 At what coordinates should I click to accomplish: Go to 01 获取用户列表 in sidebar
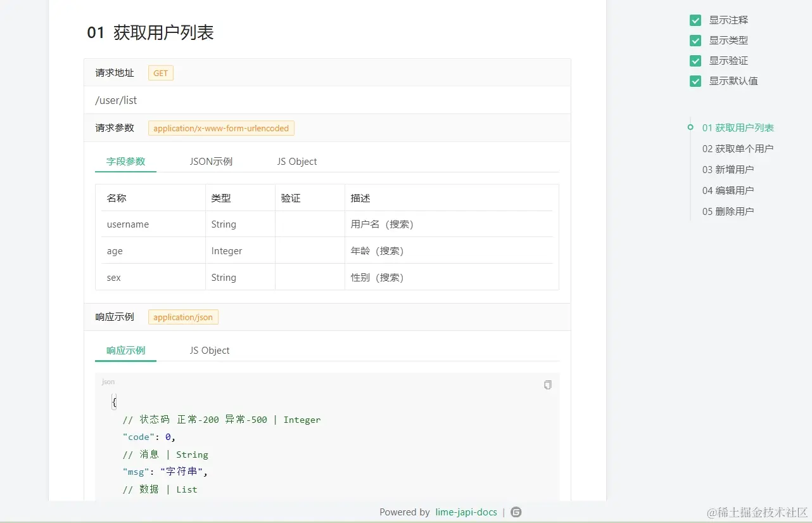(738, 127)
